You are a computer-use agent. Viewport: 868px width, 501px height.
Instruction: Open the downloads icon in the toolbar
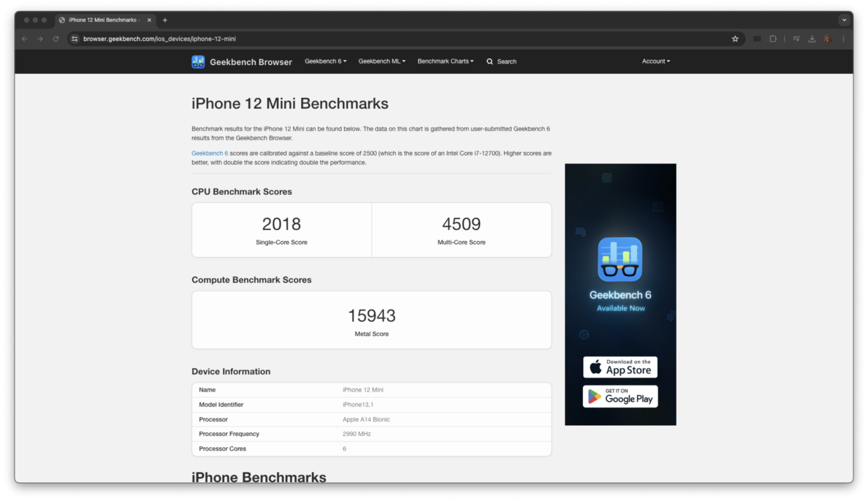click(812, 39)
